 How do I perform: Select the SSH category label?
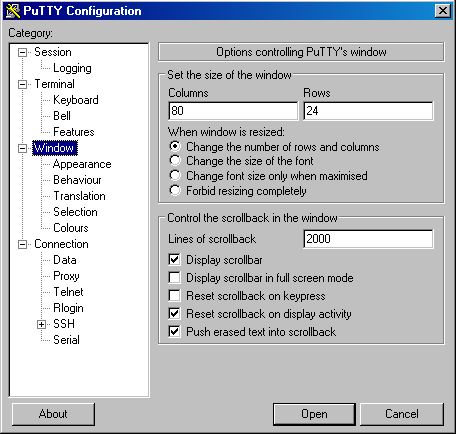(x=64, y=324)
